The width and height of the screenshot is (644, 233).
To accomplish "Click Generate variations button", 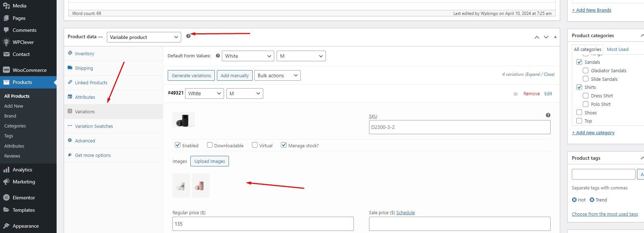I will pos(191,75).
